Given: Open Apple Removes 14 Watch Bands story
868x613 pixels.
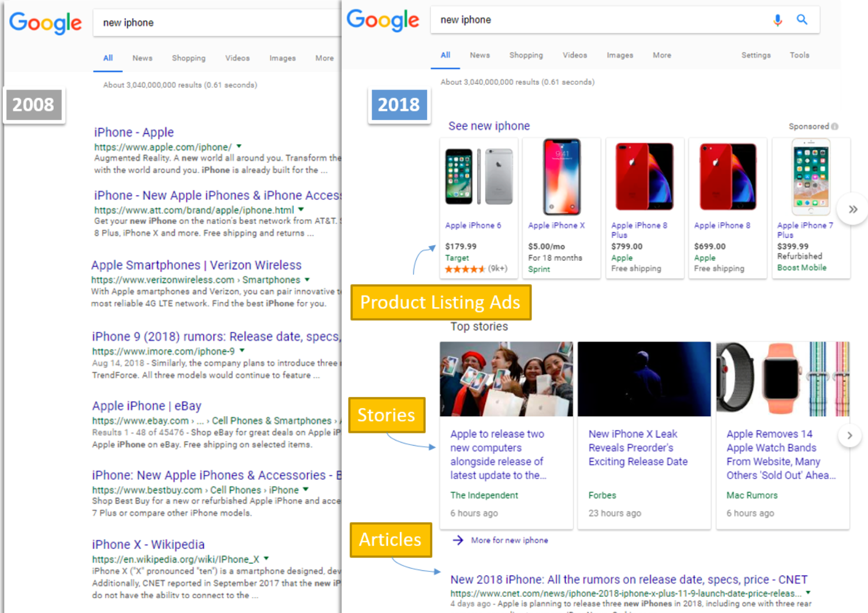Looking at the screenshot, I should tap(781, 455).
